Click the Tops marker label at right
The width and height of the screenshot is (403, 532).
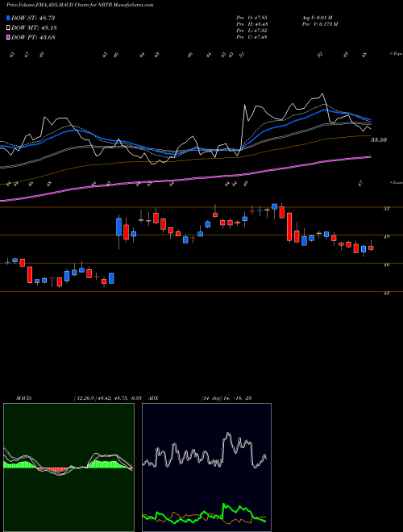[396, 54]
